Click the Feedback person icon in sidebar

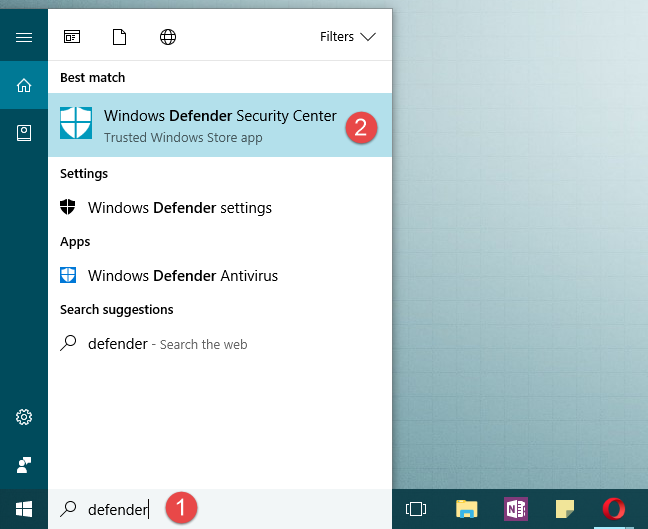24,465
